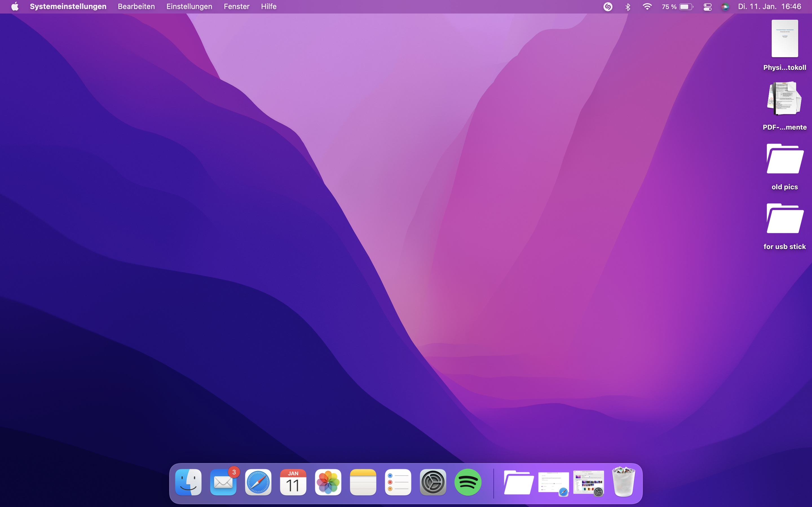Open Reminders app in Dock
Image resolution: width=812 pixels, height=507 pixels.
tap(398, 482)
